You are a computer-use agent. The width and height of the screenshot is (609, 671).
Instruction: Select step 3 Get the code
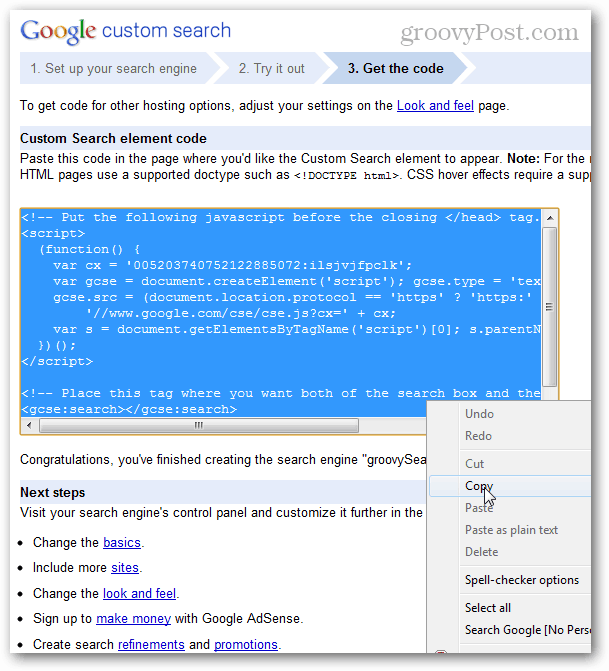click(395, 68)
